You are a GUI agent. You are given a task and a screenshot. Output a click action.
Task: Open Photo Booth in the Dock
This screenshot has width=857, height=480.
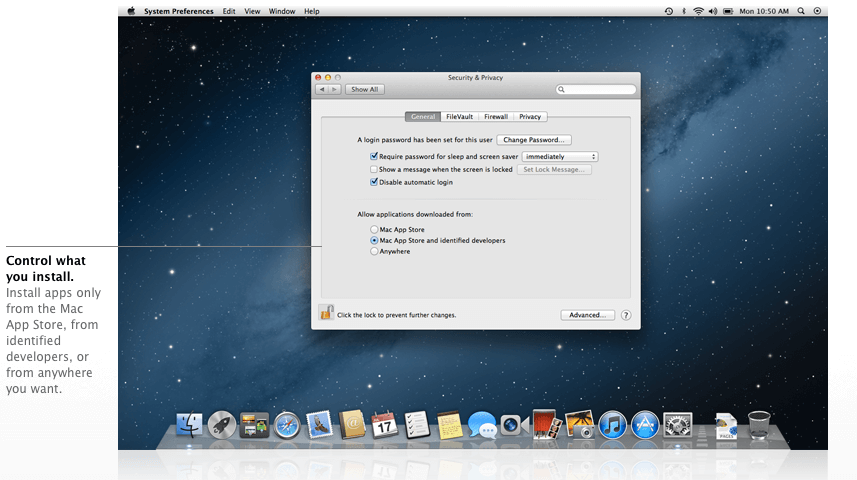[547, 425]
